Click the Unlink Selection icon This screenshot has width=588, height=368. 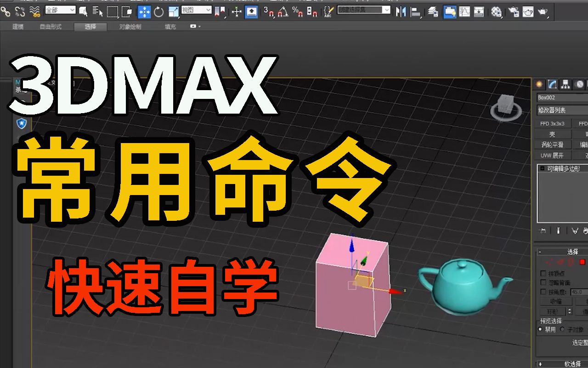click(x=20, y=11)
